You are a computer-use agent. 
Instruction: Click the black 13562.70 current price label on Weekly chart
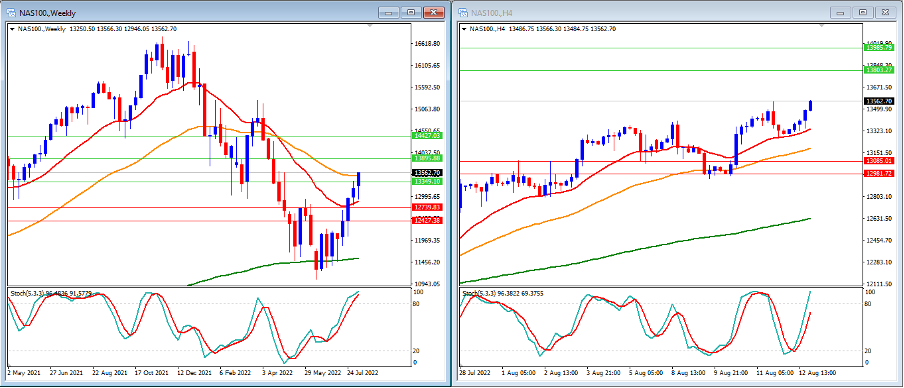(427, 173)
